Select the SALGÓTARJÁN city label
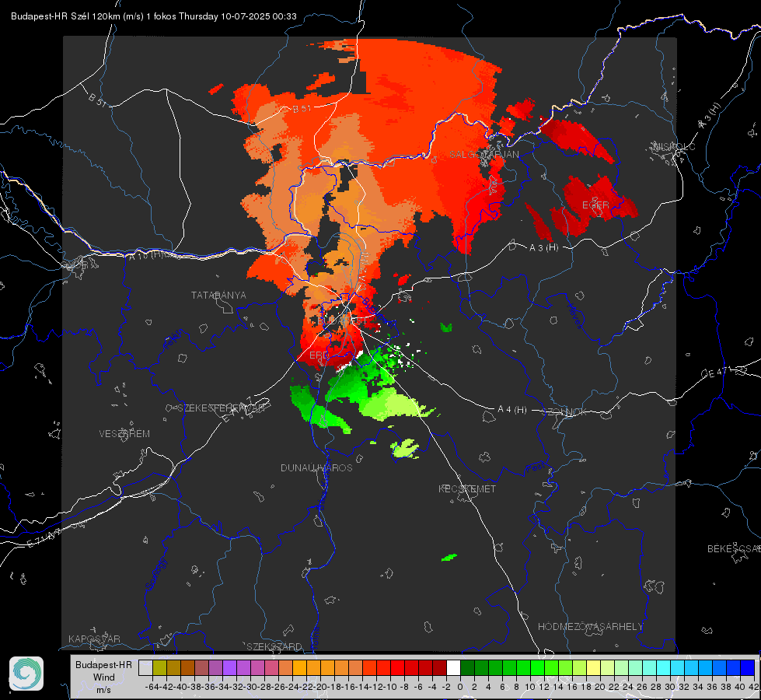Viewport: 761px width, 700px height. coord(483,155)
